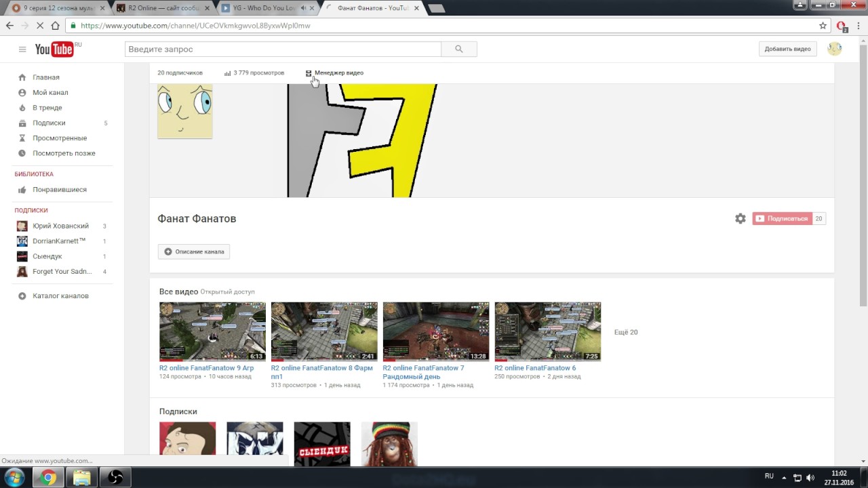
Task: Click the Каталог каналов plus icon
Action: 22,296
